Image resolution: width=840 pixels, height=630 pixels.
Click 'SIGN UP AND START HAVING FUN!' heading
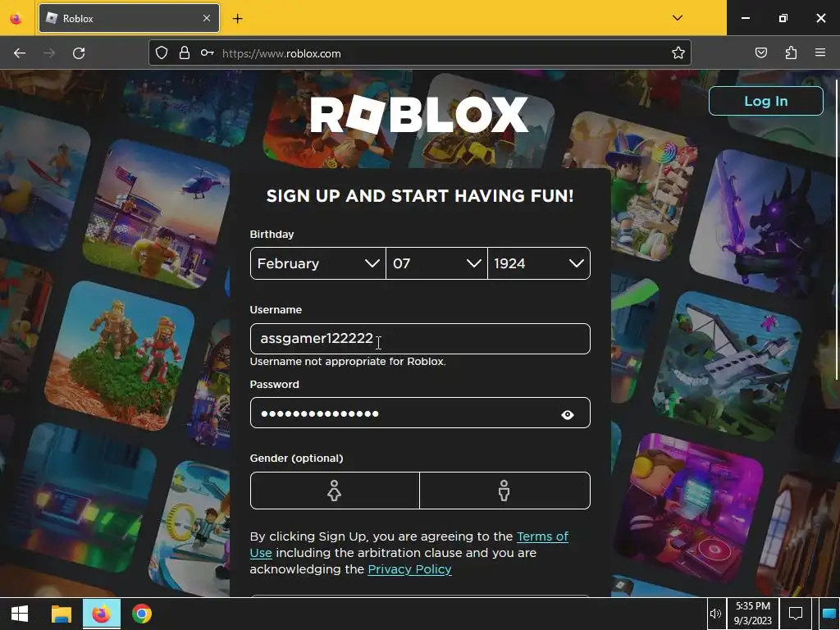coord(420,195)
